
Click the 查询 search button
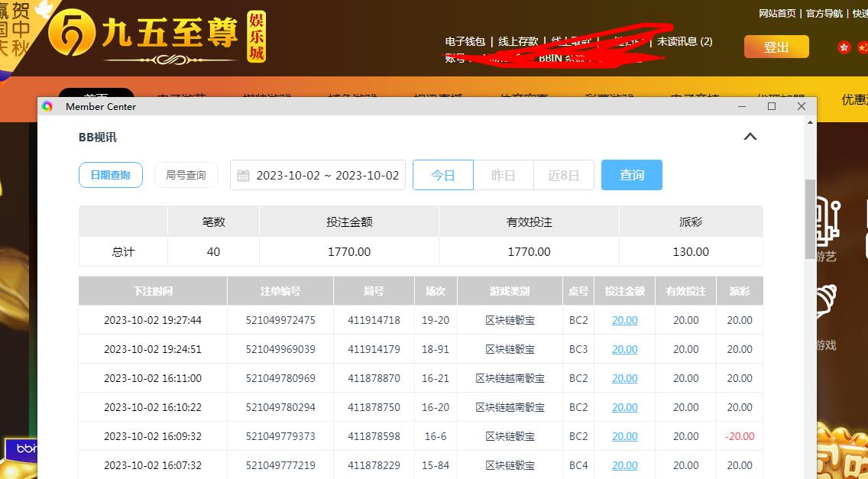(632, 175)
